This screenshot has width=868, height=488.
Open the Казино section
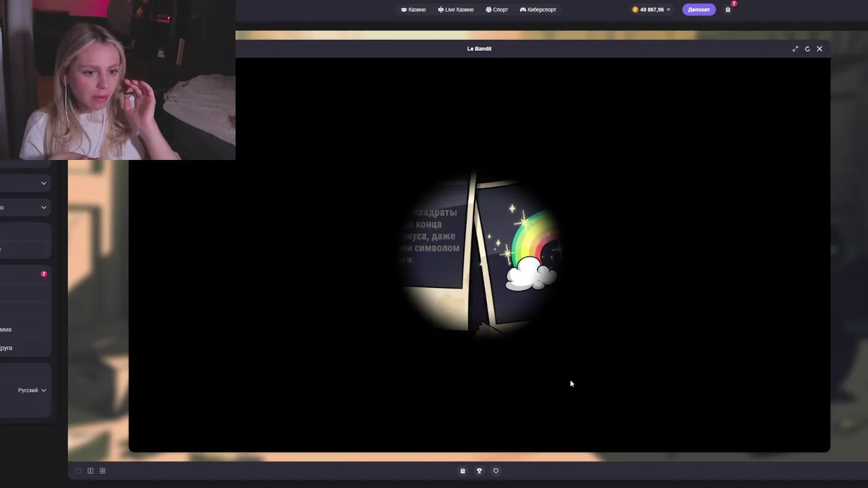[x=413, y=9]
